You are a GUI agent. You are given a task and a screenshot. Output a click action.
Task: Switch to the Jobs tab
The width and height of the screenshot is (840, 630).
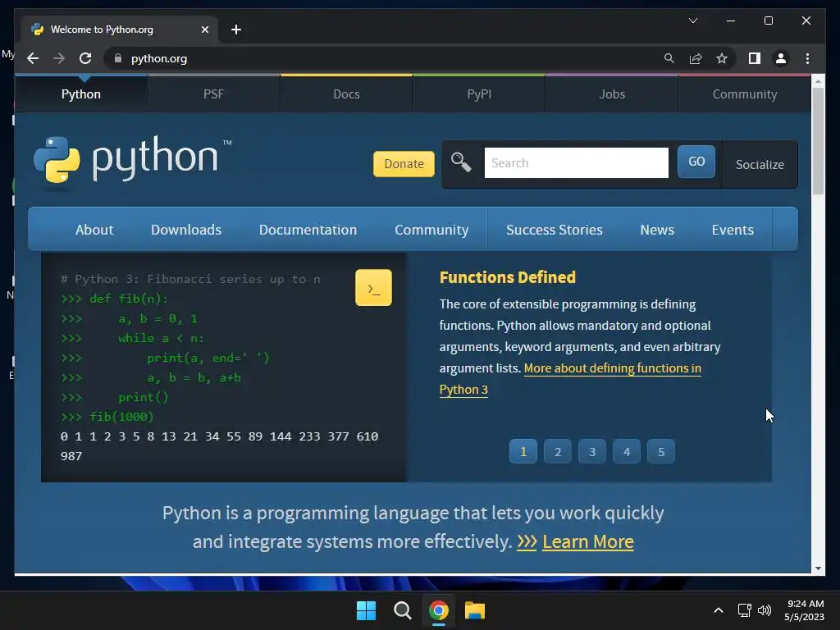[x=612, y=94]
